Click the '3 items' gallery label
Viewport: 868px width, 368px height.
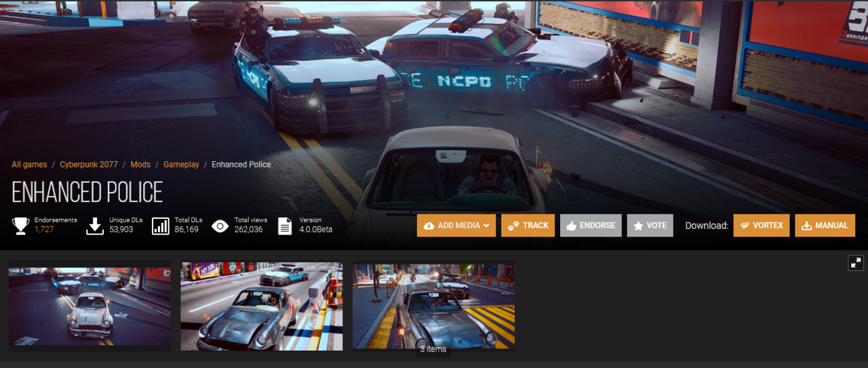click(433, 349)
